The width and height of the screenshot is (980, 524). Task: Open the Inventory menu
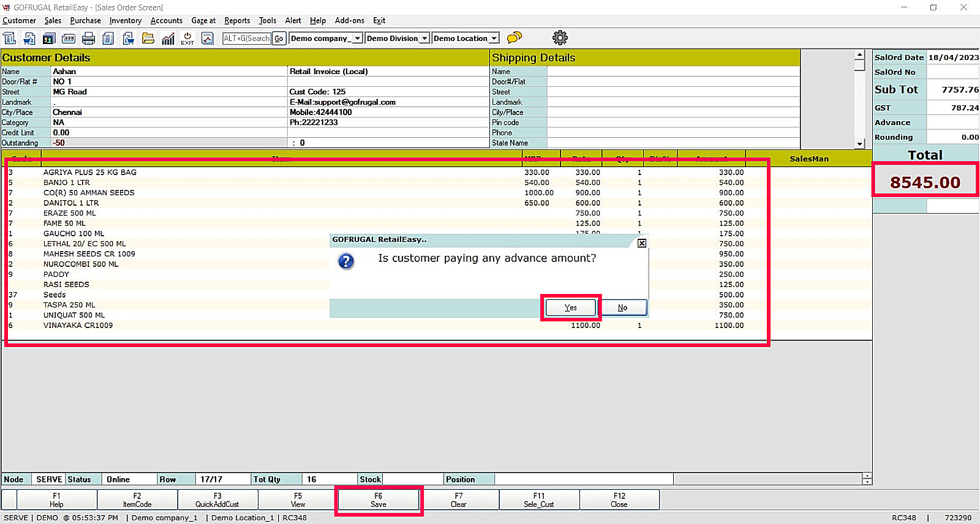(125, 20)
